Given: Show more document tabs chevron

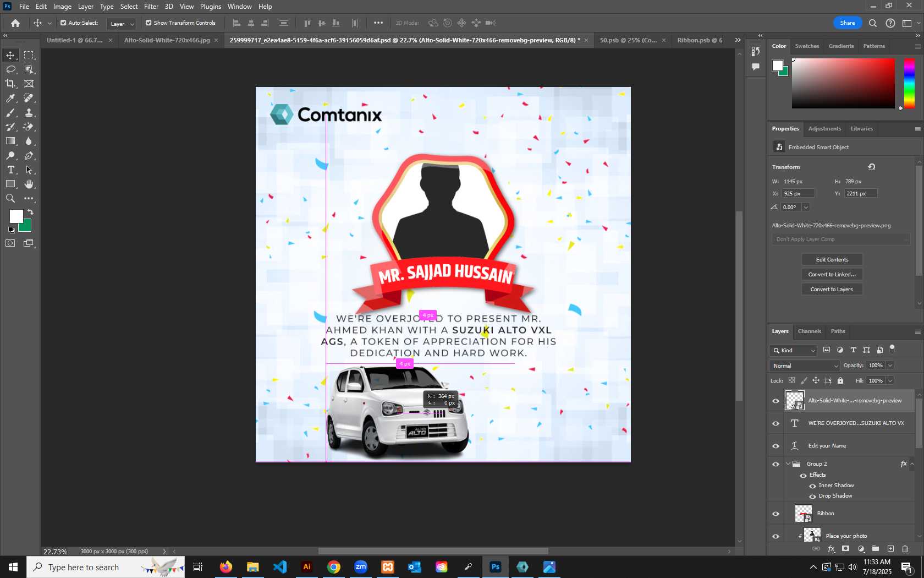Looking at the screenshot, I should pyautogui.click(x=738, y=40).
